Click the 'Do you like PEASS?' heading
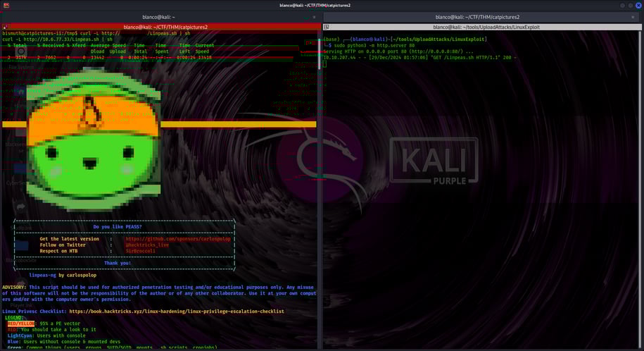The width and height of the screenshot is (644, 351). pyautogui.click(x=118, y=227)
